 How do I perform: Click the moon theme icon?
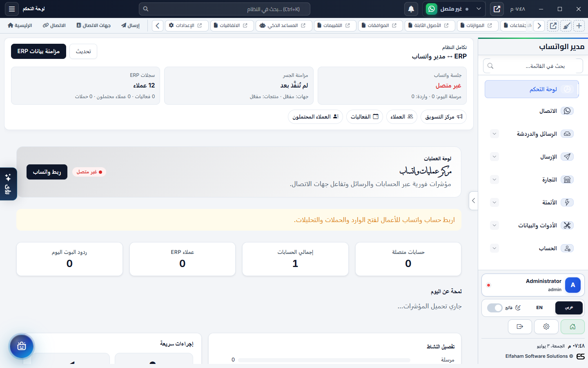tap(518, 307)
